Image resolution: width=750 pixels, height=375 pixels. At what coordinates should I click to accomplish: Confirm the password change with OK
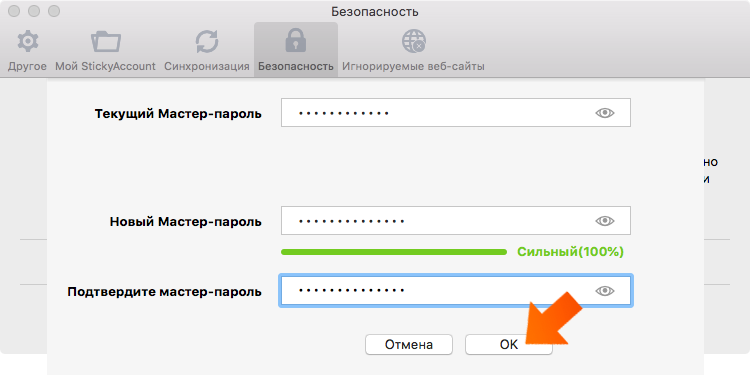tap(509, 344)
